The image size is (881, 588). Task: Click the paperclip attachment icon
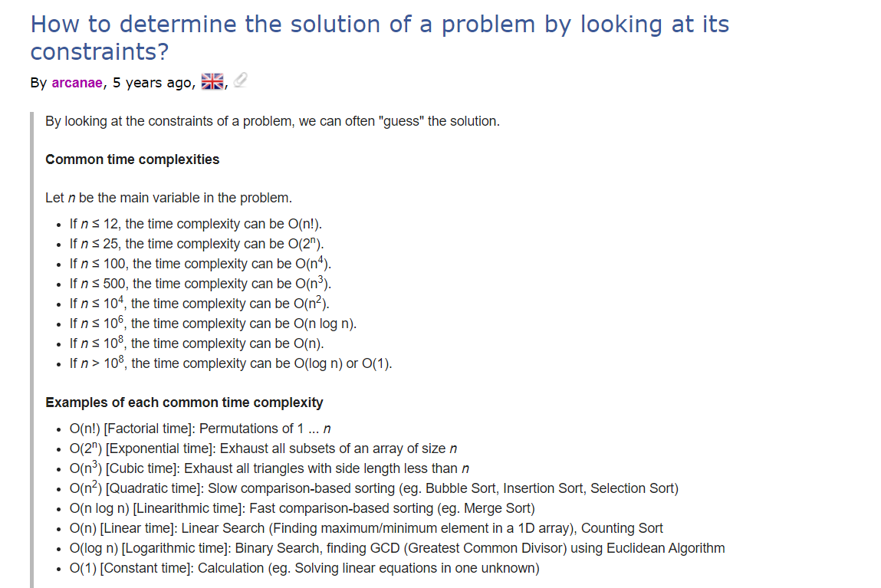pyautogui.click(x=241, y=80)
